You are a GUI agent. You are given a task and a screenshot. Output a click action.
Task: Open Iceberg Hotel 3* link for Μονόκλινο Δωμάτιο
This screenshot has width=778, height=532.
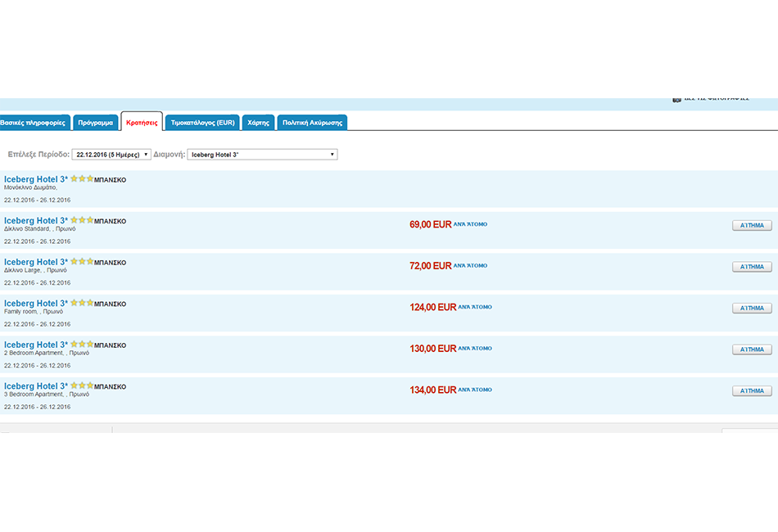click(36, 179)
